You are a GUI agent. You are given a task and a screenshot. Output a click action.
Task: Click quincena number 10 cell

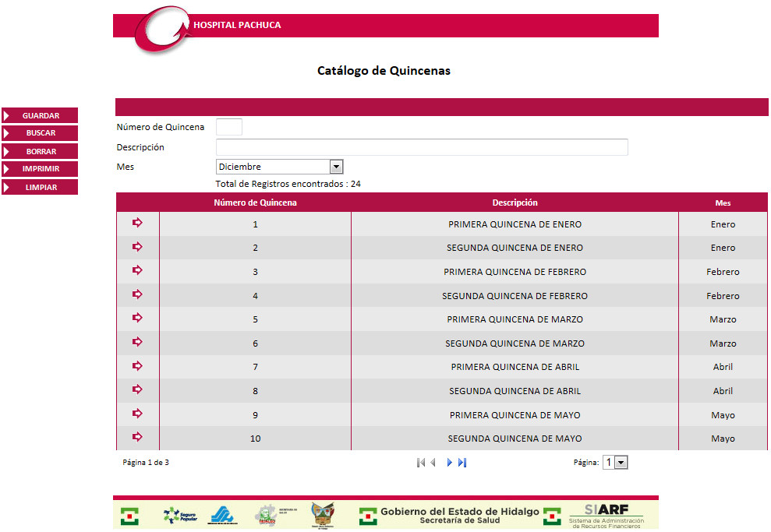click(255, 439)
